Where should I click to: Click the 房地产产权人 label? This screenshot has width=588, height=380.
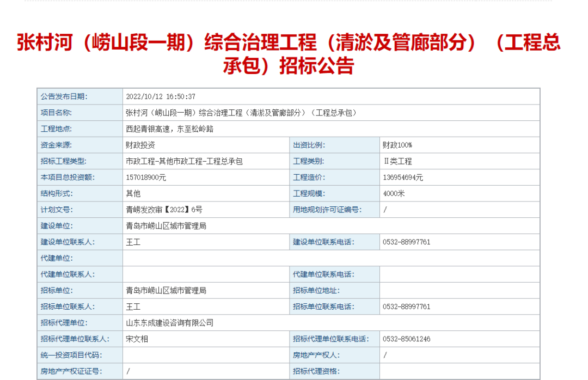[x=316, y=355]
